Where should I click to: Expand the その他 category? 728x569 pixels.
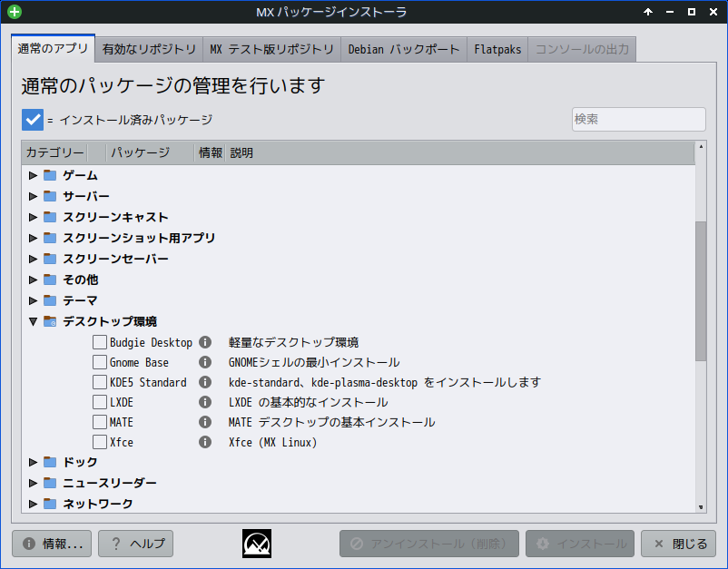click(x=33, y=280)
